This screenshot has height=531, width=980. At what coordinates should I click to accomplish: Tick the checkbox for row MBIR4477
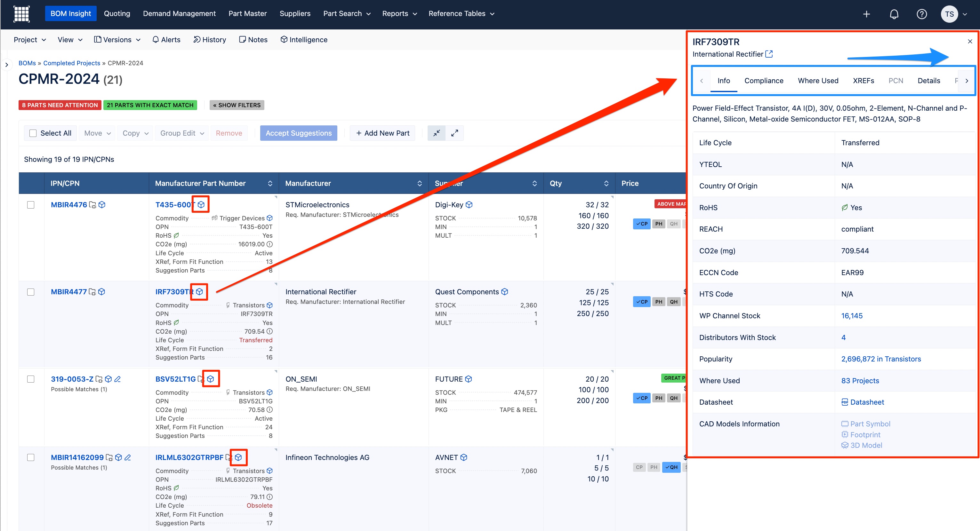click(x=31, y=292)
